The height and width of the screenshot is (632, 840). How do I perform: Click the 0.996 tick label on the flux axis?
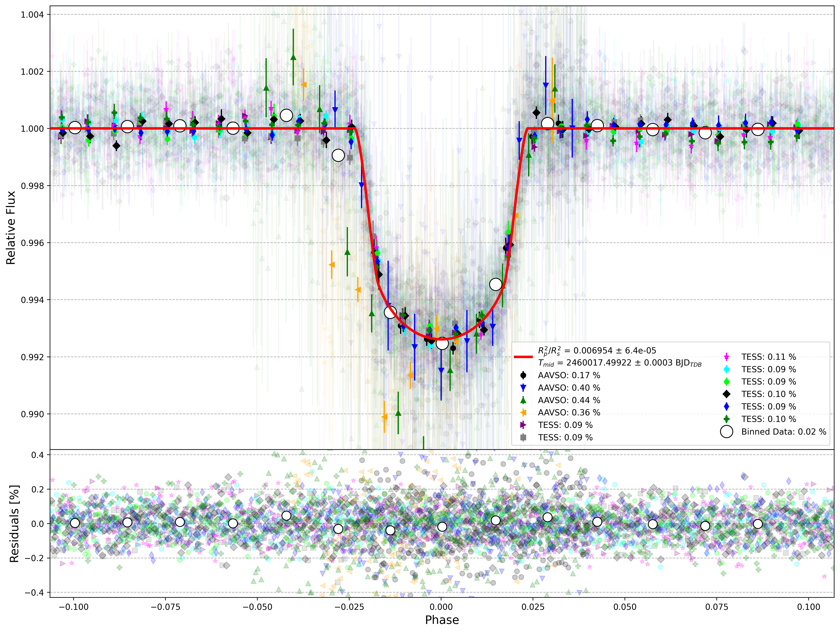pos(32,243)
